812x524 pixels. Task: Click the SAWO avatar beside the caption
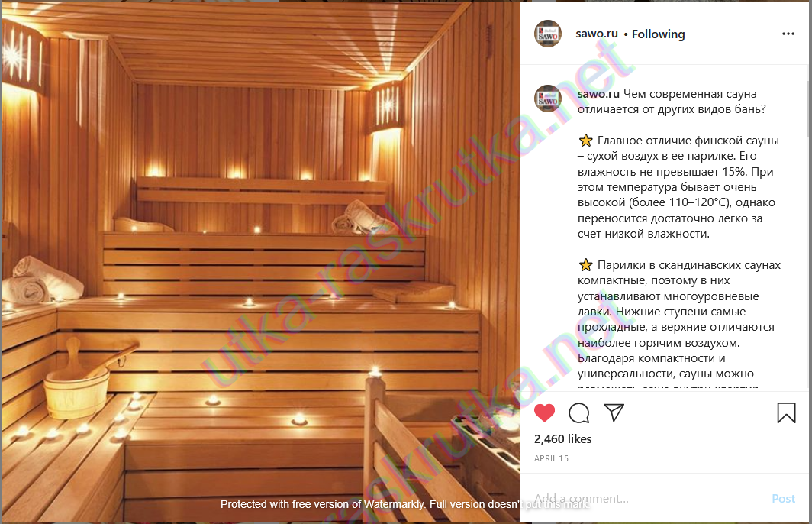point(548,99)
